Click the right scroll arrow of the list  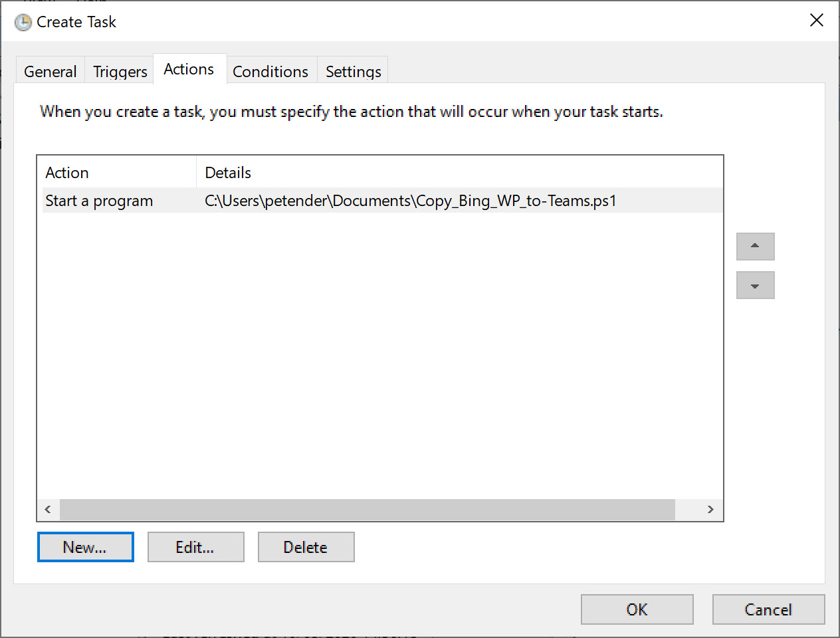click(x=710, y=510)
